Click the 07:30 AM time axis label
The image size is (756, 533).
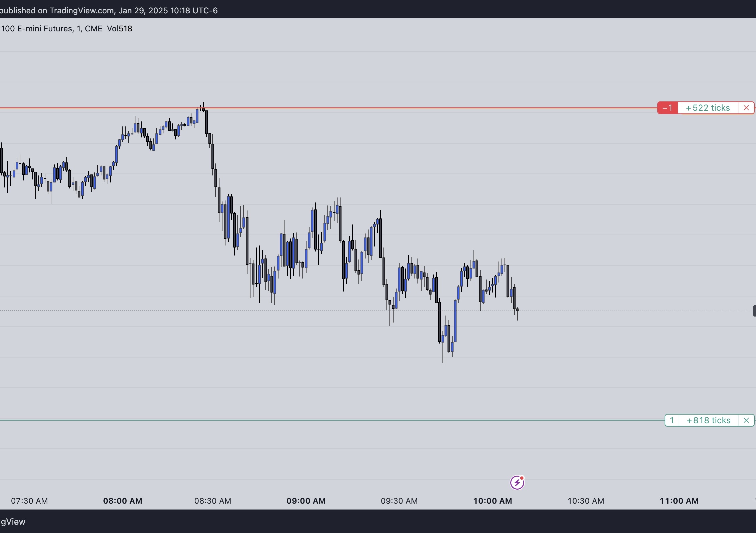29,501
